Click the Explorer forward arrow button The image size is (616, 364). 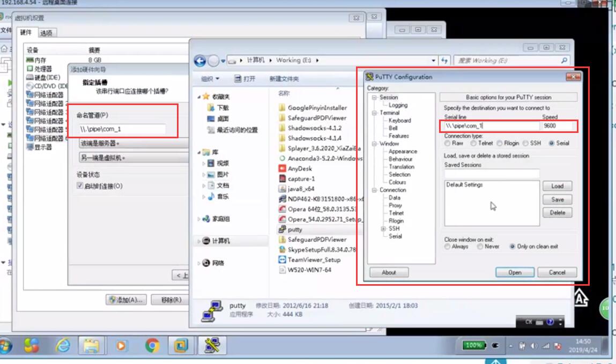click(213, 61)
